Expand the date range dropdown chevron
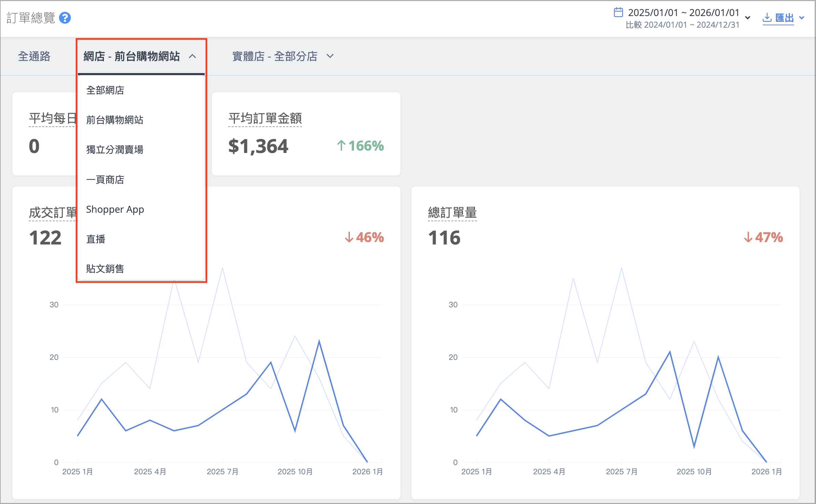816x504 pixels. click(x=748, y=18)
